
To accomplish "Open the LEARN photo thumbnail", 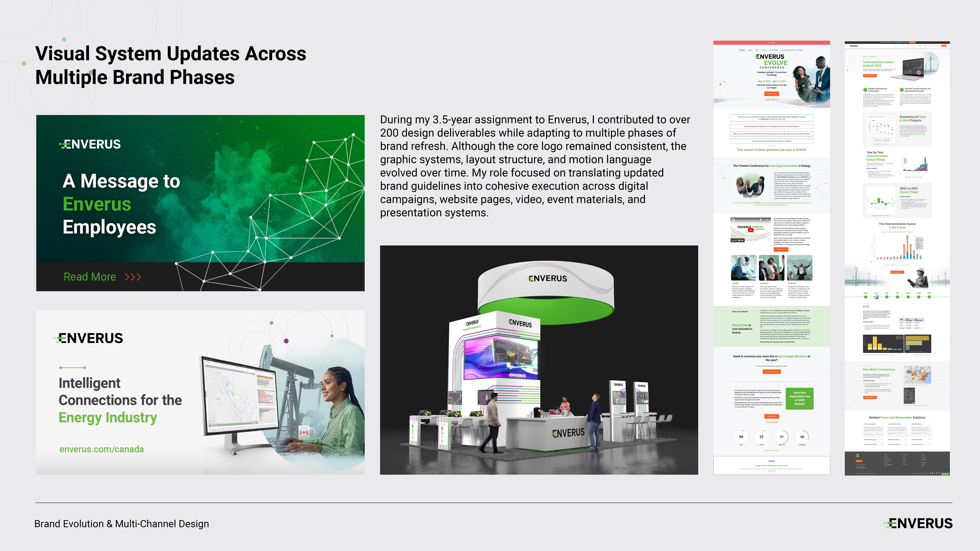I will coord(744,268).
